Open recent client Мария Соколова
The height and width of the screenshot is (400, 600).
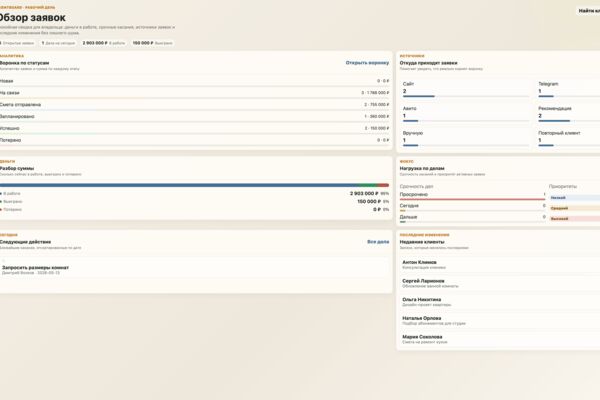pos(500,340)
